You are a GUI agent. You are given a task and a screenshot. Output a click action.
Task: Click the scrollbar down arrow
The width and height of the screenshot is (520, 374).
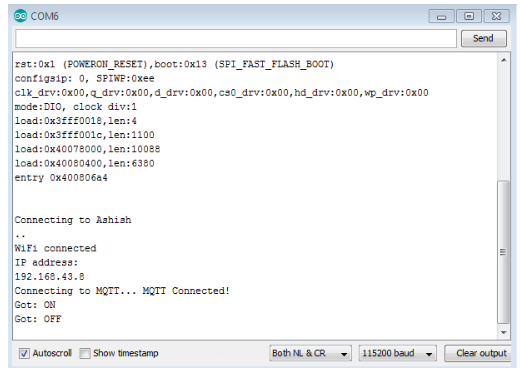504,332
